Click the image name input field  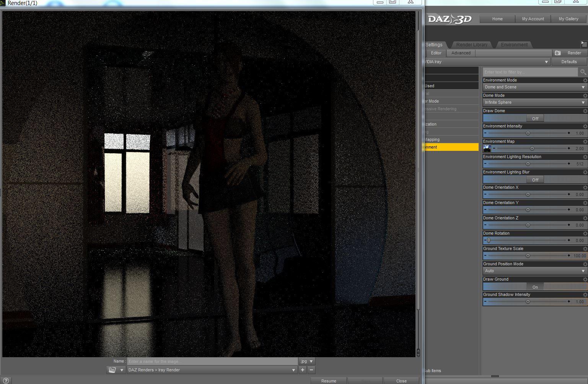[212, 361]
